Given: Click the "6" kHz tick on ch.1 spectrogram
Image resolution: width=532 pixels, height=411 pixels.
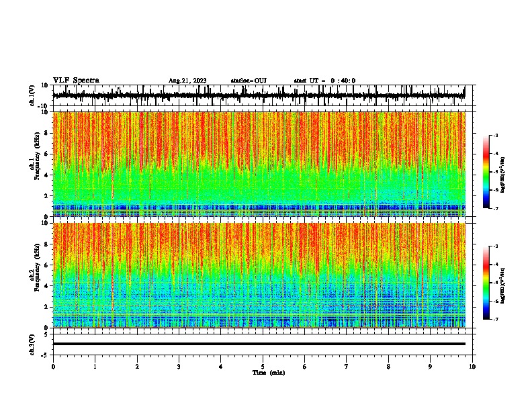Looking at the screenshot, I should pos(46,154).
